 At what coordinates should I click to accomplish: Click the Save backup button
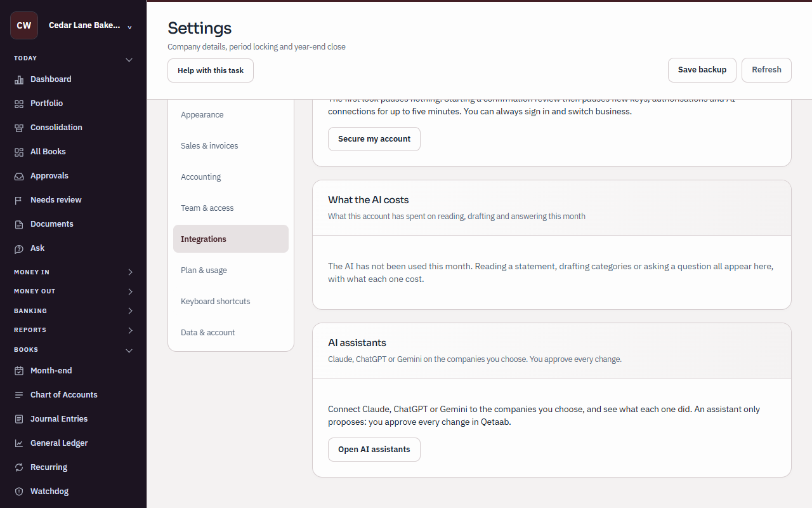coord(702,70)
